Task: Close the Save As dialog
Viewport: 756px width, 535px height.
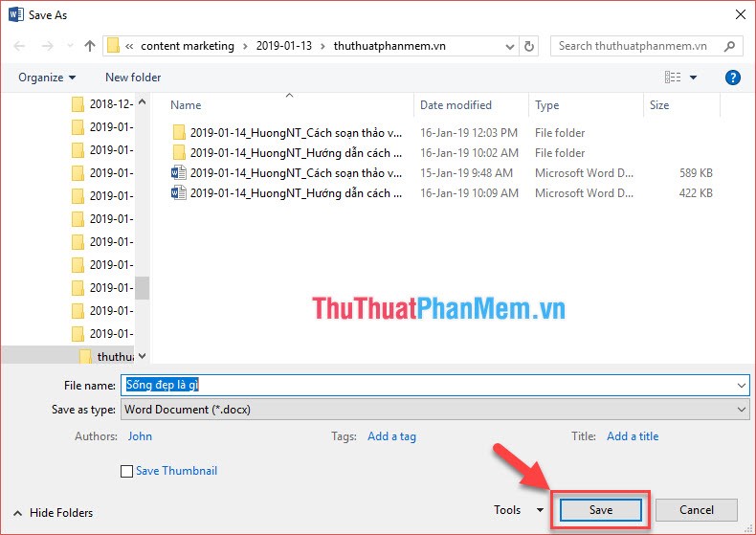Action: click(x=741, y=15)
